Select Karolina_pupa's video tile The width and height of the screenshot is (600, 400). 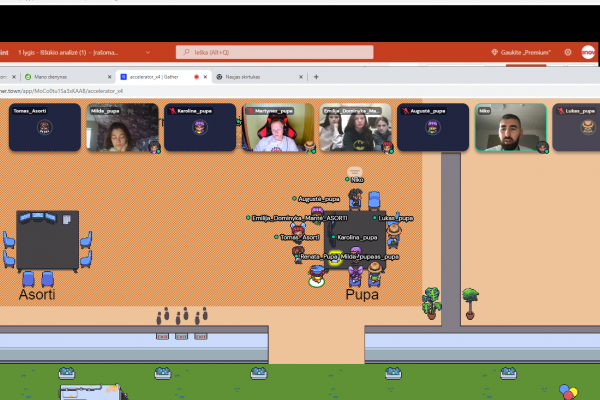(x=200, y=127)
